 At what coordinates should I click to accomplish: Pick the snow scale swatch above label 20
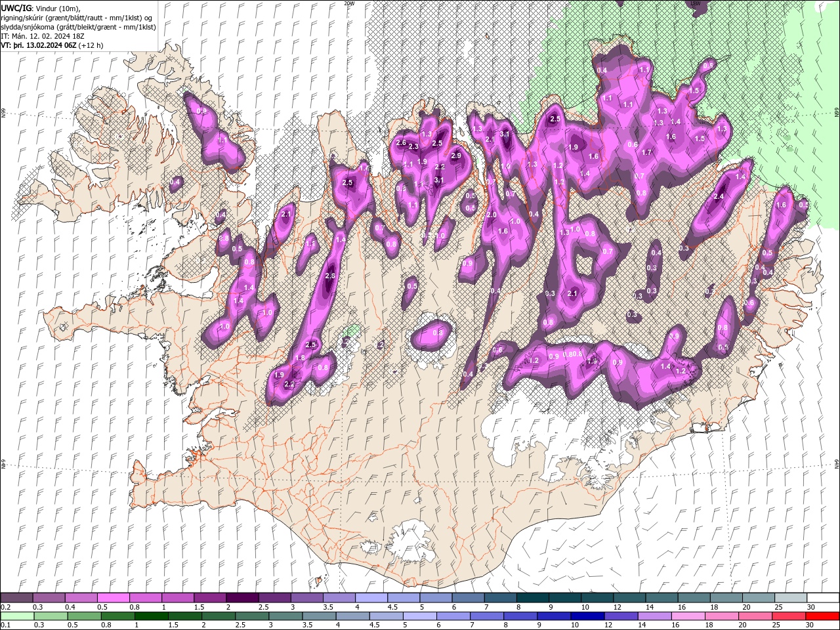coord(758,598)
